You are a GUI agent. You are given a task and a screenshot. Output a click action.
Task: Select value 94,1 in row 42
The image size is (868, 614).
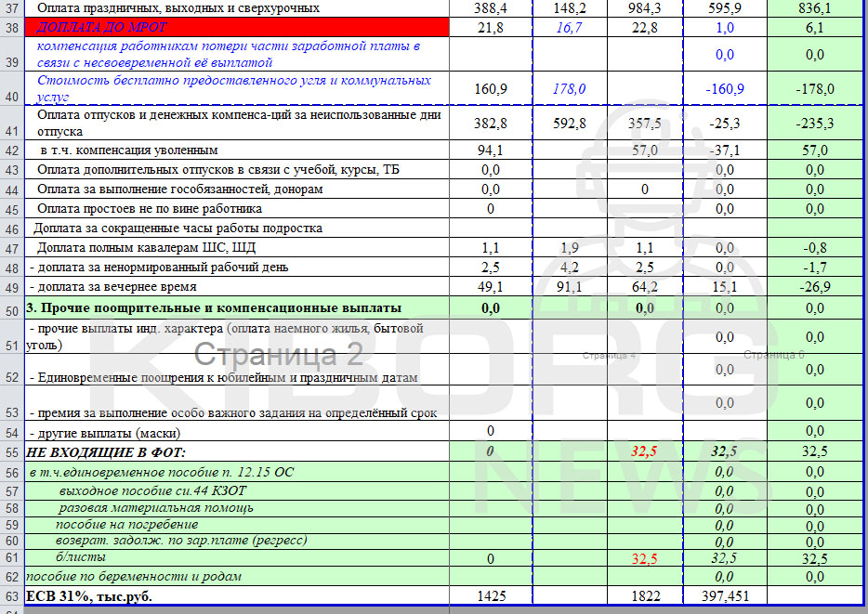[x=490, y=150]
